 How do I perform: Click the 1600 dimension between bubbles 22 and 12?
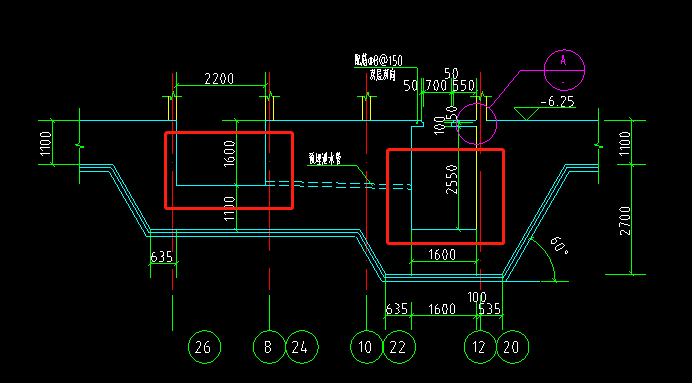click(x=442, y=309)
